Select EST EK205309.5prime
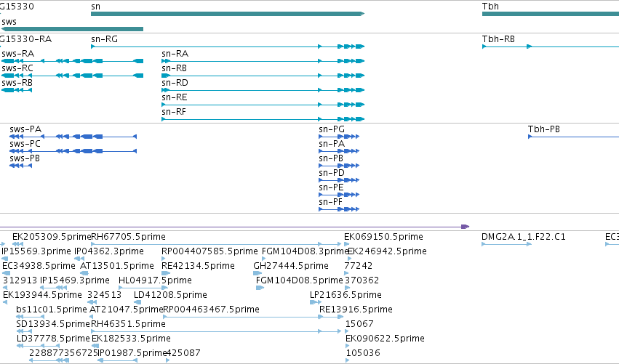Viewport: 619px width, 364px height. point(52,237)
